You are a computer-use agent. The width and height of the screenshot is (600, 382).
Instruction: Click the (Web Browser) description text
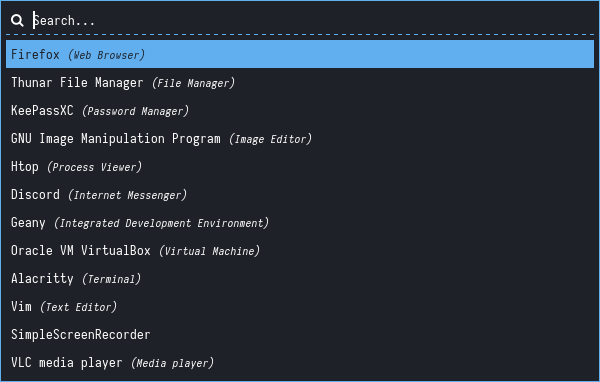pyautogui.click(x=107, y=55)
